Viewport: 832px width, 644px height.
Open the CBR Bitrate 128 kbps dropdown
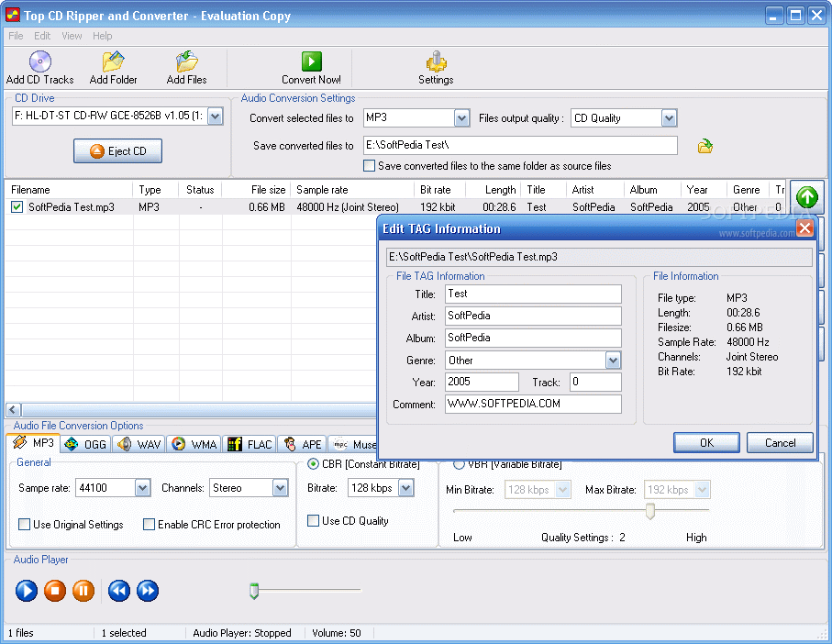pos(406,488)
